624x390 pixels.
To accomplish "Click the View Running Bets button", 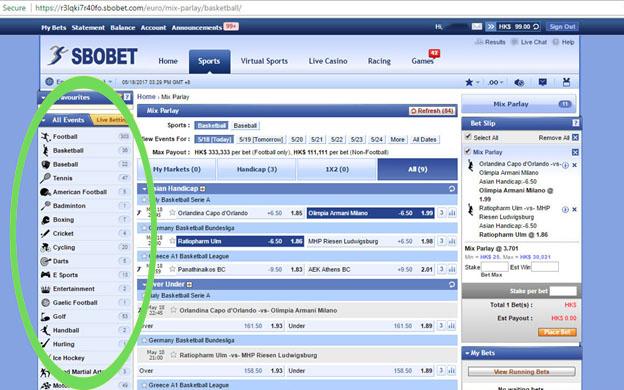I will pyautogui.click(x=521, y=372).
